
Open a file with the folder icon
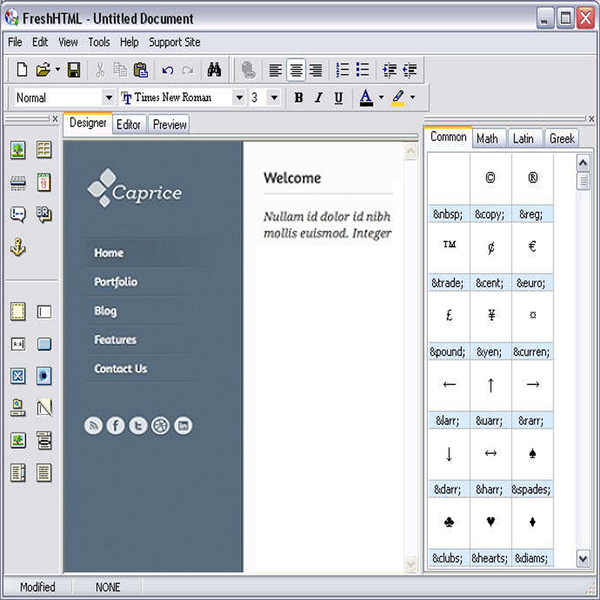[x=43, y=70]
